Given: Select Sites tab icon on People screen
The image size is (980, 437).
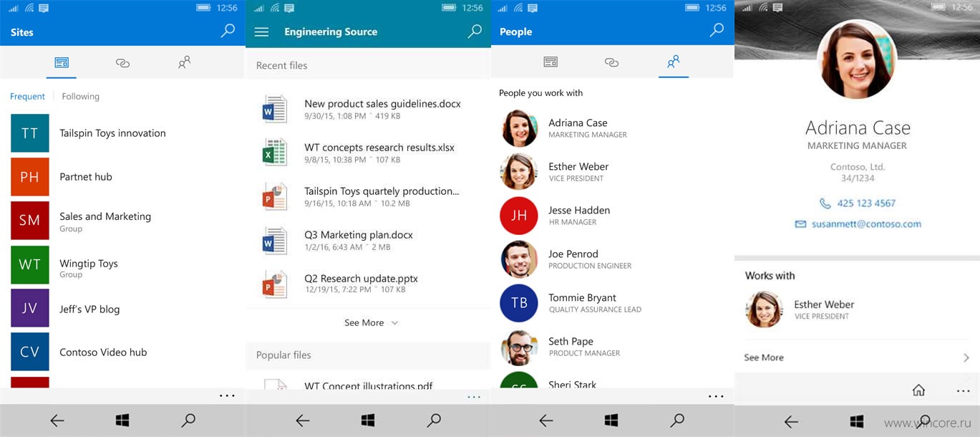Looking at the screenshot, I should 550,62.
